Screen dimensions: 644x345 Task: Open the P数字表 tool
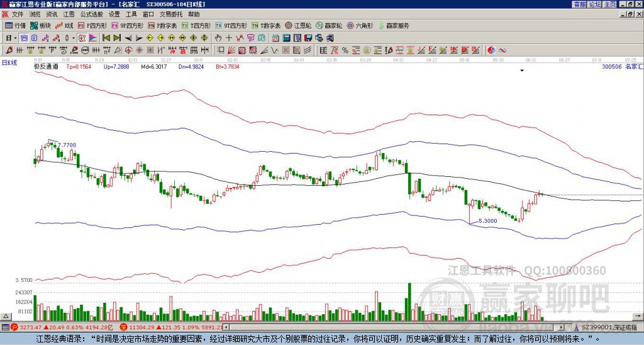coord(162,25)
